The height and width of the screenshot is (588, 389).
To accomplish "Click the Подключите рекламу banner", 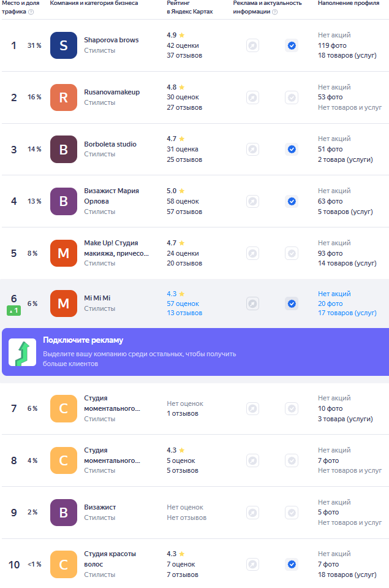I will (x=195, y=352).
